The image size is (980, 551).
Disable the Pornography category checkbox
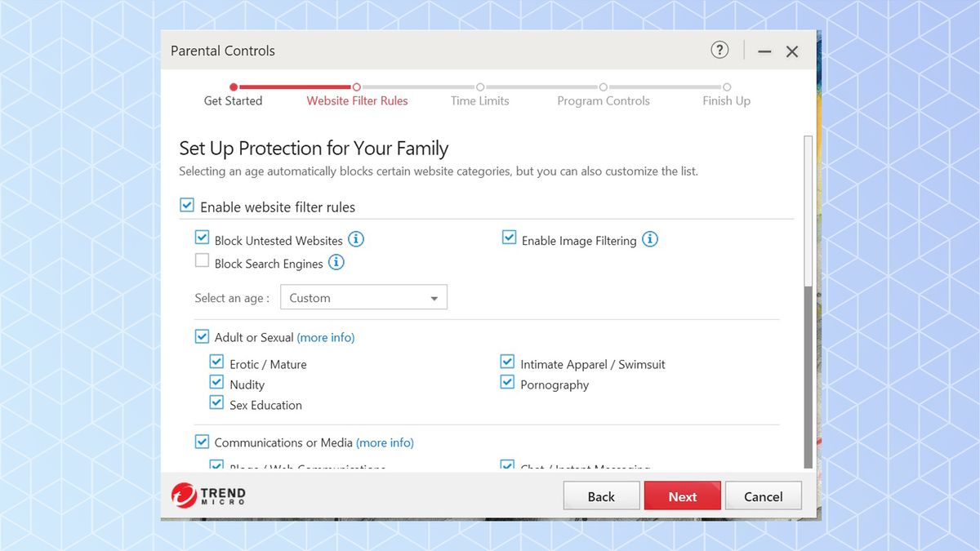coord(507,382)
